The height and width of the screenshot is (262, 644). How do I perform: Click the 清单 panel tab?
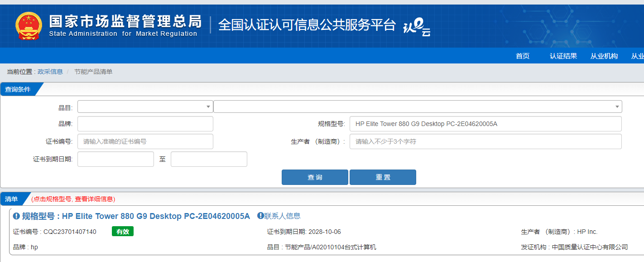click(12, 199)
